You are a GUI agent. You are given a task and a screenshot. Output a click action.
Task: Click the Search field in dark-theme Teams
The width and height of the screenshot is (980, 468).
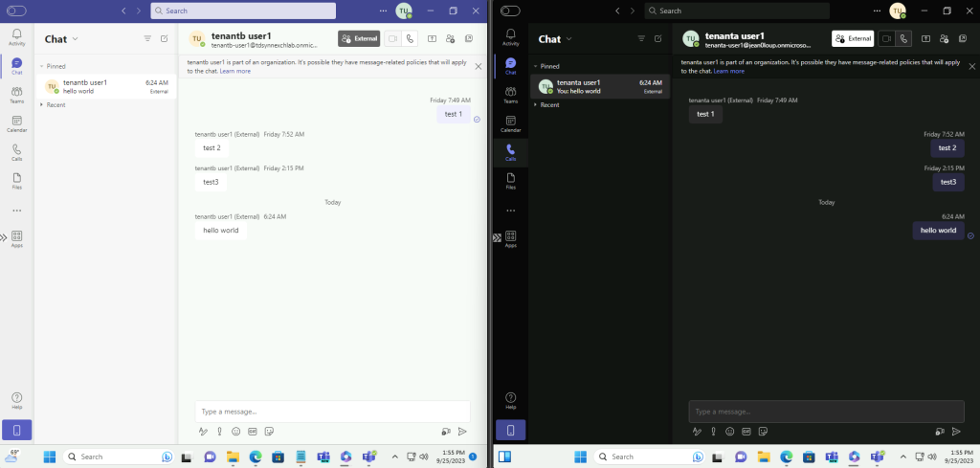click(x=737, y=11)
